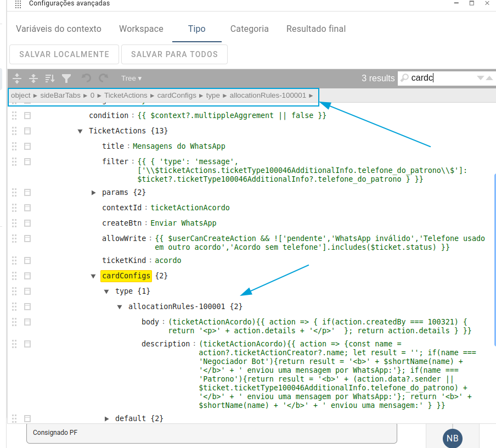This screenshot has height=448, width=496.
Task: Click the undo arrow icon
Action: pos(86,78)
